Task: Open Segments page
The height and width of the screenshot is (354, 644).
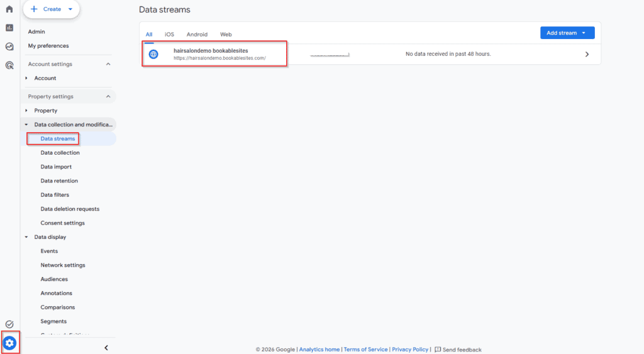Action: point(53,321)
